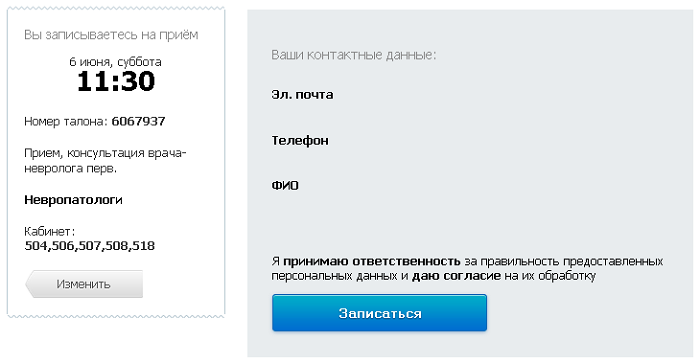Click the Кабинет label
Screen dimensions: 700x363
(x=50, y=231)
